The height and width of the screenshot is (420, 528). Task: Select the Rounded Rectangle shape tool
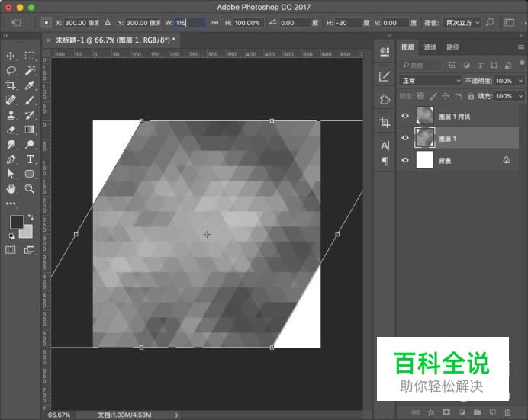pos(30,174)
